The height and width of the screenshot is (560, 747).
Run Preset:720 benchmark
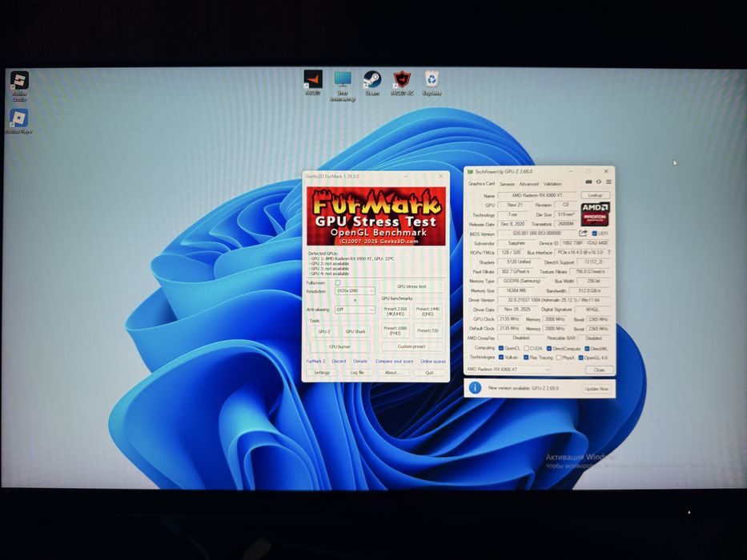tap(428, 330)
